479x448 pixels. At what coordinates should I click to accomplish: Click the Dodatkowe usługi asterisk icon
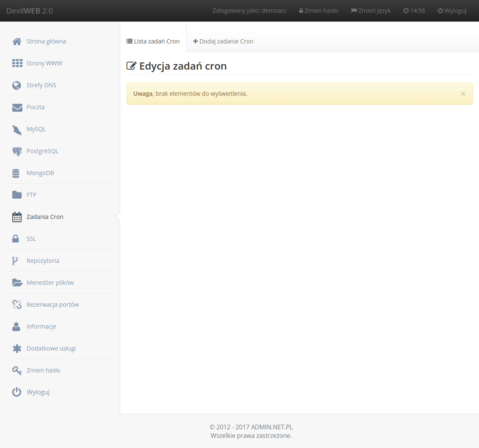point(17,348)
